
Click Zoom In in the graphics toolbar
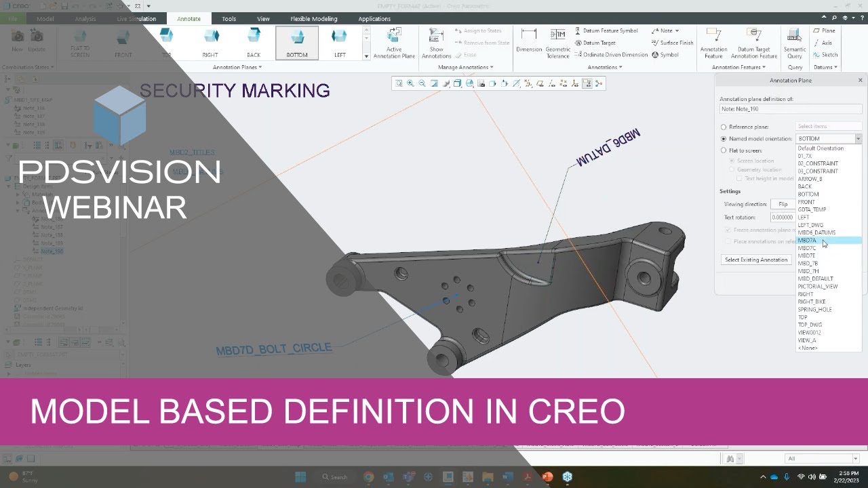click(410, 83)
